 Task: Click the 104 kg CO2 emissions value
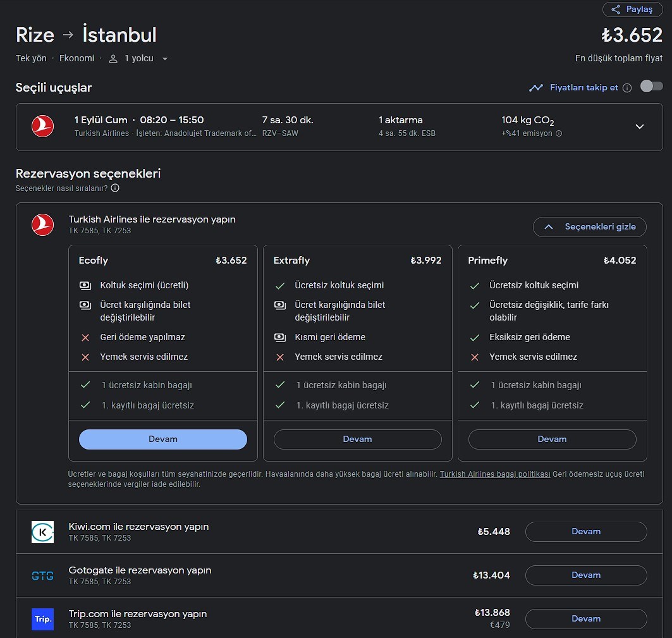528,121
